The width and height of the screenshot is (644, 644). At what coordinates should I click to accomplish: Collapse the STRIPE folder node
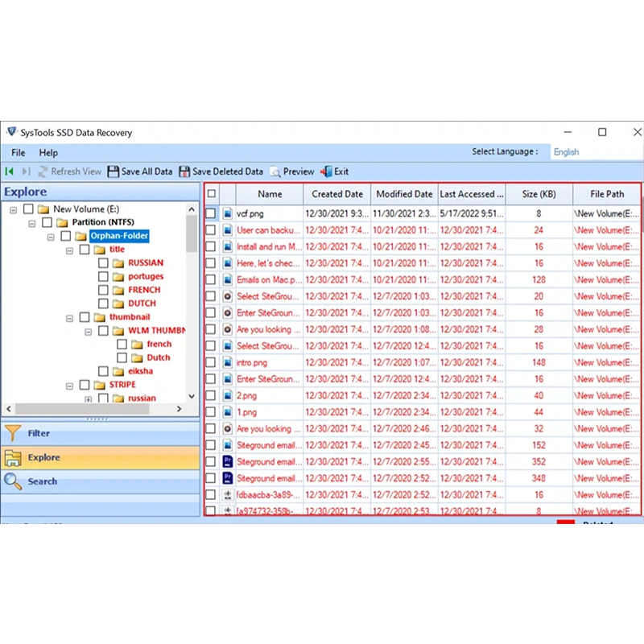point(69,386)
